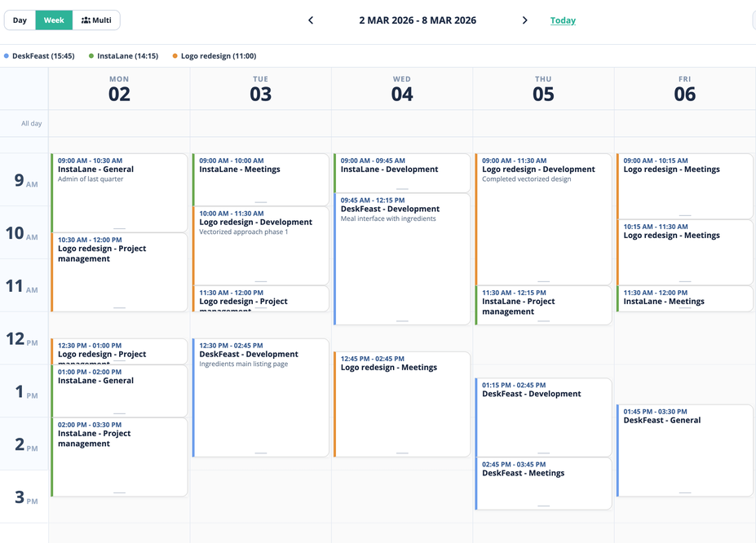Viewport: 756px width, 543px height.
Task: Open Friday 09:00 AM Logo redesign - Meetings
Action: 685,187
